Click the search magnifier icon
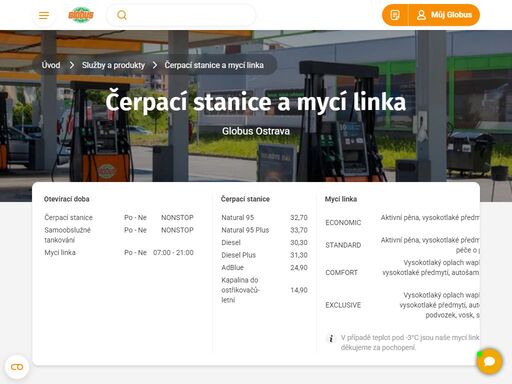Screen dimensions: 512x384 tap(122, 15)
